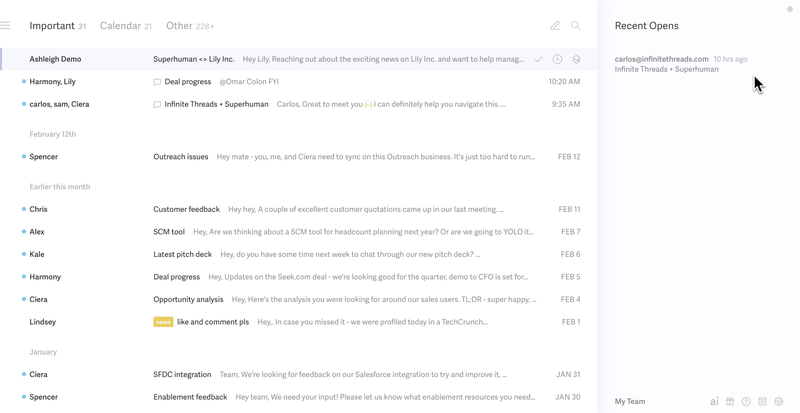
Task: Click the compose pencil icon
Action: coord(555,26)
